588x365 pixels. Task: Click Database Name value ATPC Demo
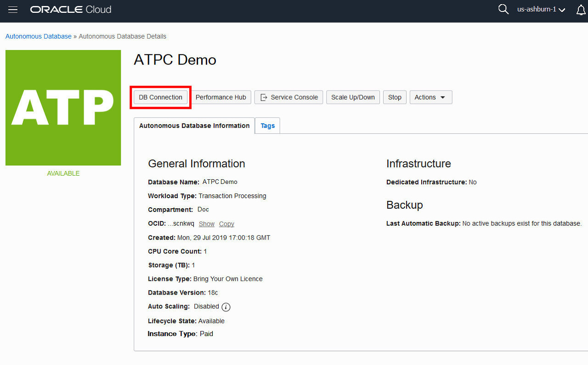[220, 182]
